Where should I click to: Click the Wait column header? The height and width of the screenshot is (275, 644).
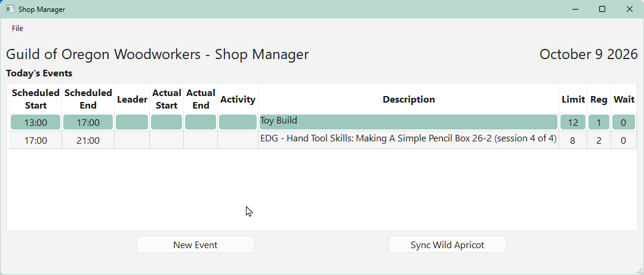[624, 99]
